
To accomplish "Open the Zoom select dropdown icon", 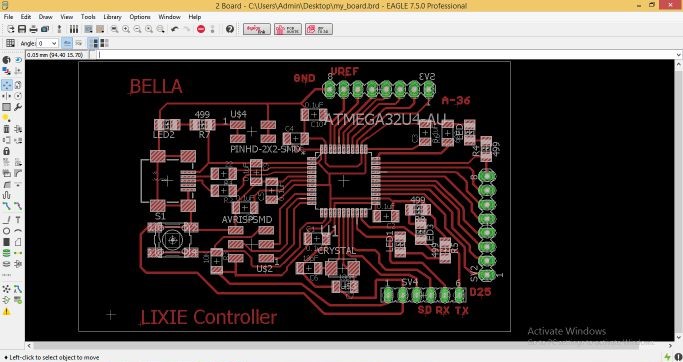I will (161, 29).
